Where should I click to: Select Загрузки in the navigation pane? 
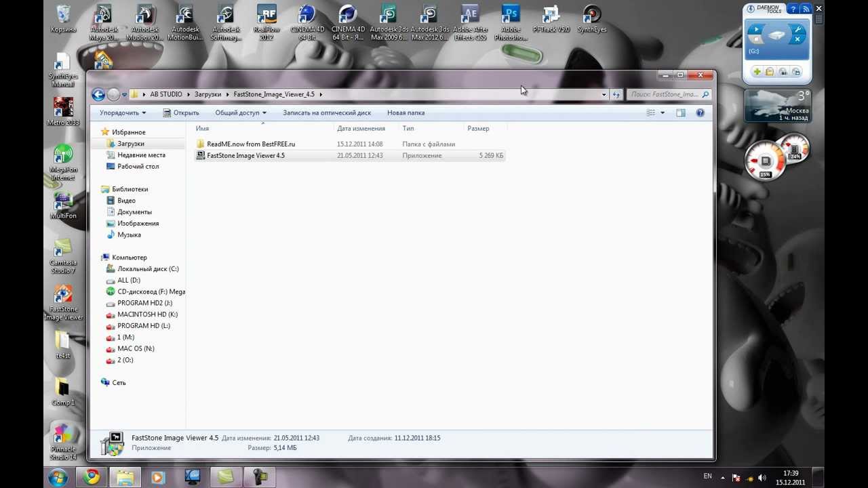131,144
